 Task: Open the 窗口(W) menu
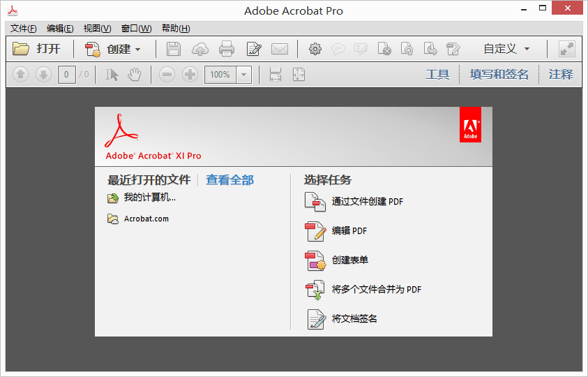pyautogui.click(x=136, y=29)
